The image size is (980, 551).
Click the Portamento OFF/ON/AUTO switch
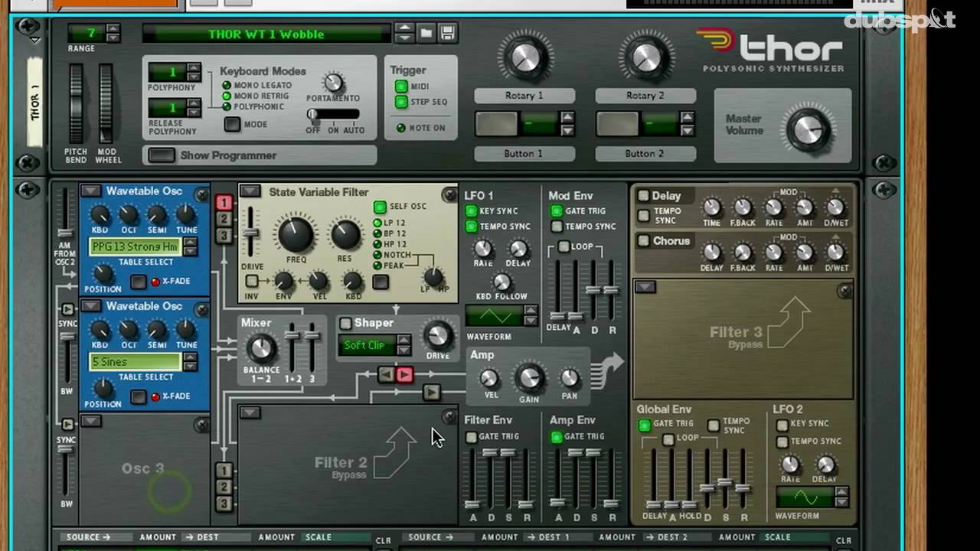[x=334, y=114]
